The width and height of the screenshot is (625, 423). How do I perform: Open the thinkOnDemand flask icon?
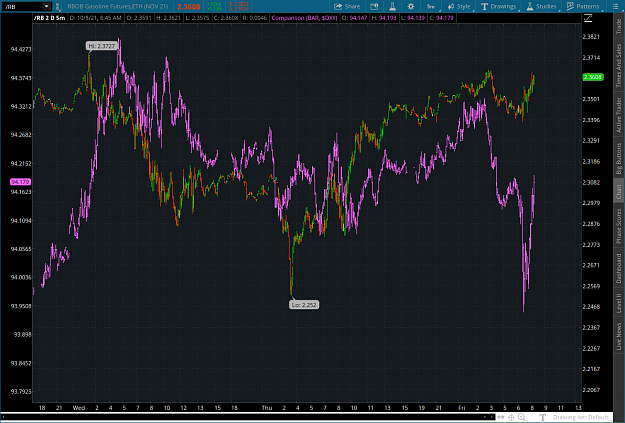392,6
